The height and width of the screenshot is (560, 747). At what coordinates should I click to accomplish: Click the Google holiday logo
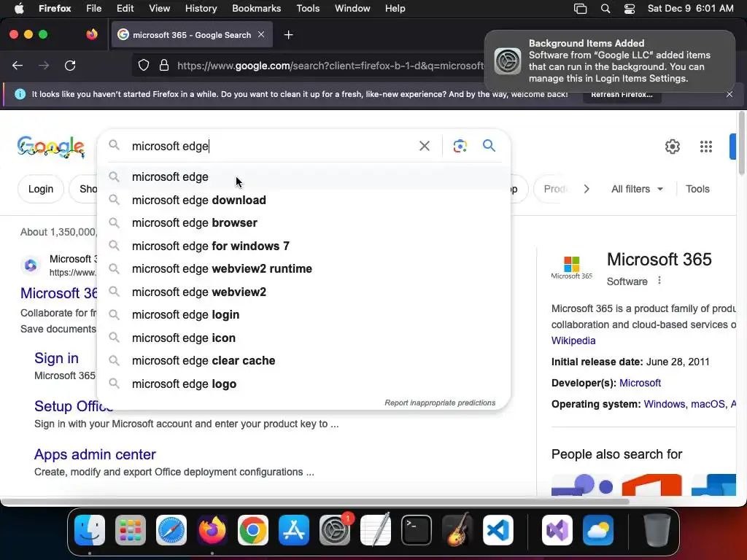51,147
